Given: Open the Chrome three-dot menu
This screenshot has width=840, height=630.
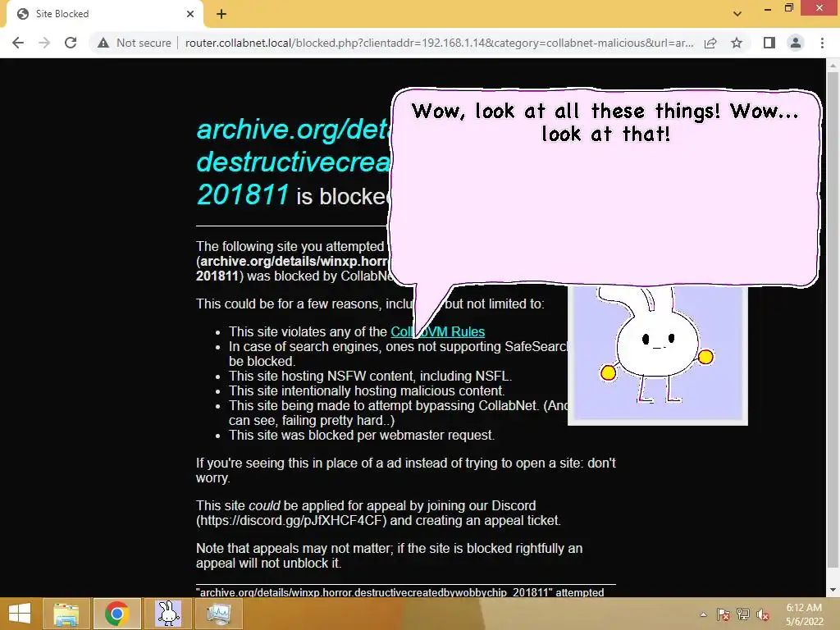Looking at the screenshot, I should pos(822,43).
